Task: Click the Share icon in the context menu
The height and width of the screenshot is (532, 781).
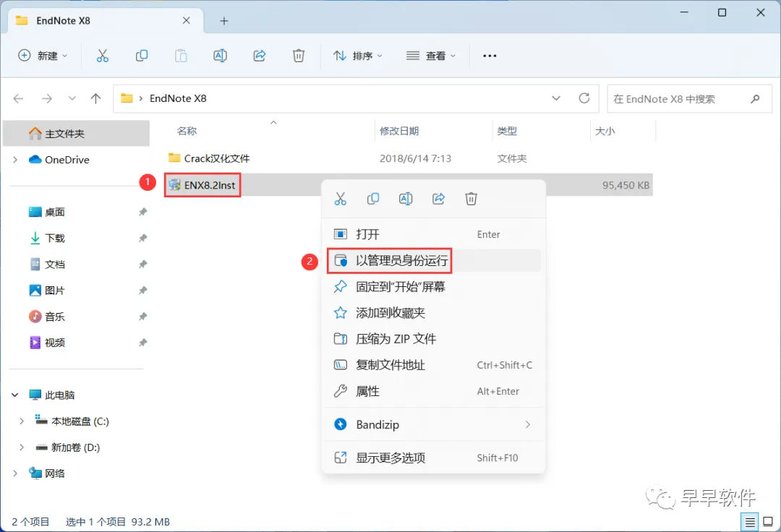Action: (438, 199)
